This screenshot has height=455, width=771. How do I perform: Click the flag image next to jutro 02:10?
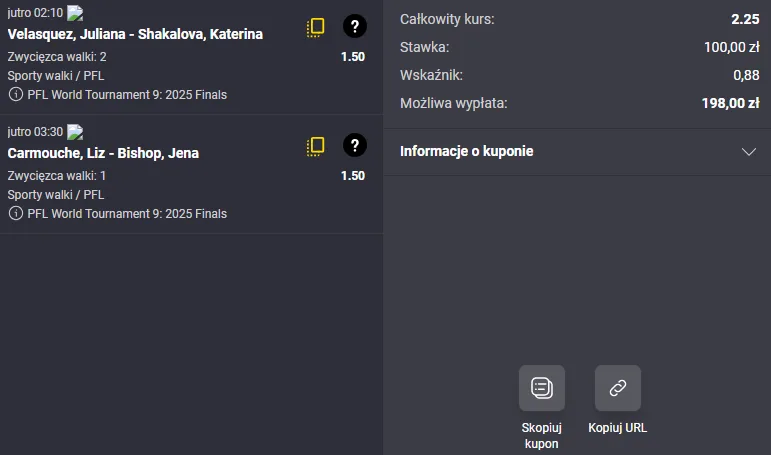[x=75, y=13]
